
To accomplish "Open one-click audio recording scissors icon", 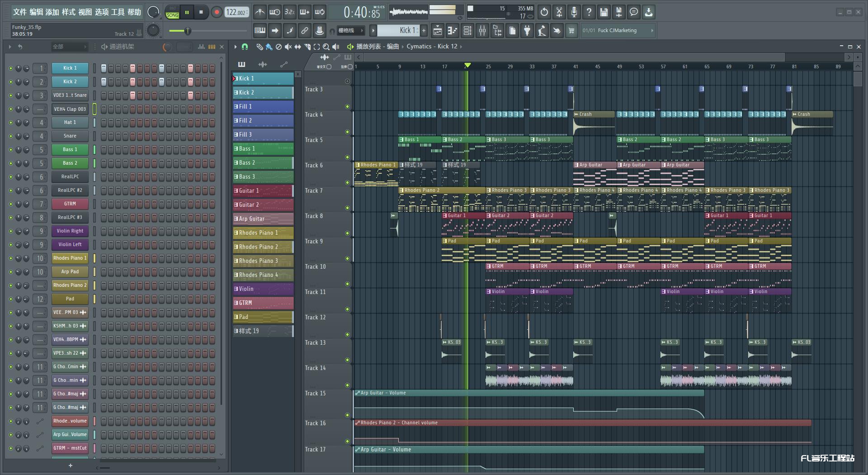I will 559,12.
